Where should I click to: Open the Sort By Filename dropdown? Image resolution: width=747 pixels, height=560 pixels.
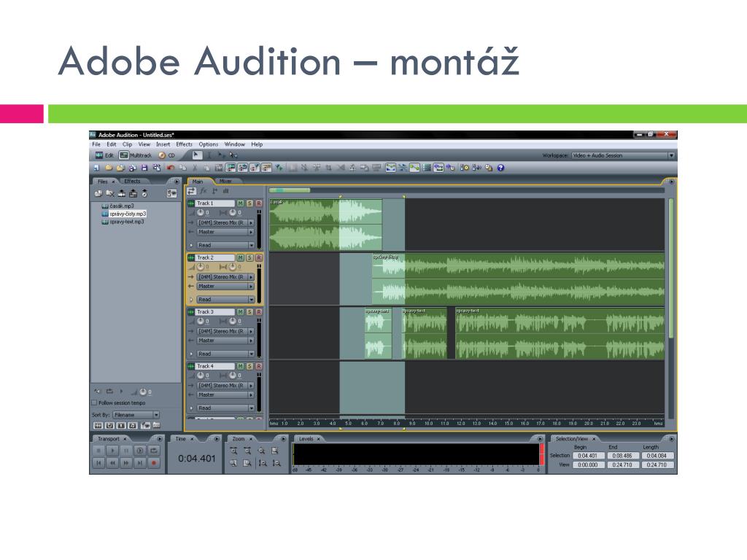(136, 415)
